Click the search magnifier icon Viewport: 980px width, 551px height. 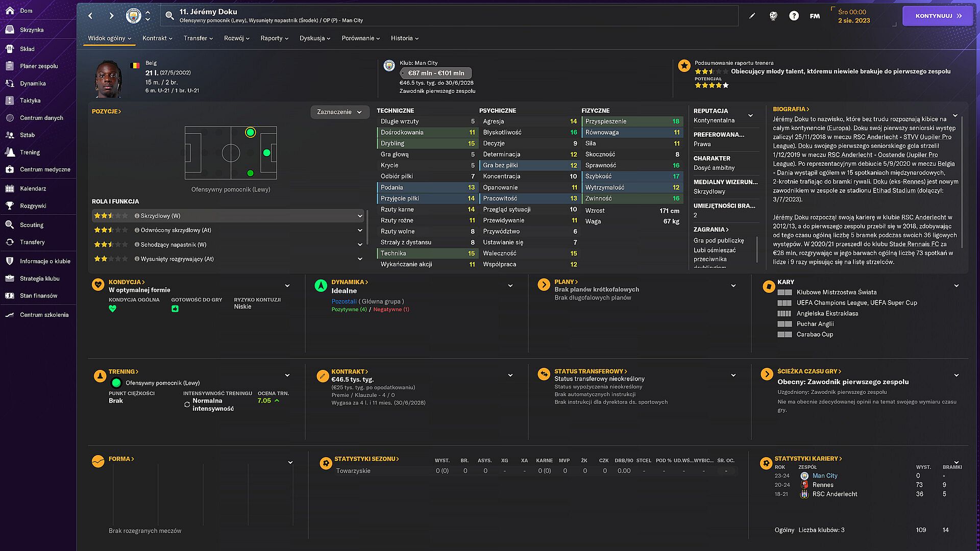[x=169, y=16]
